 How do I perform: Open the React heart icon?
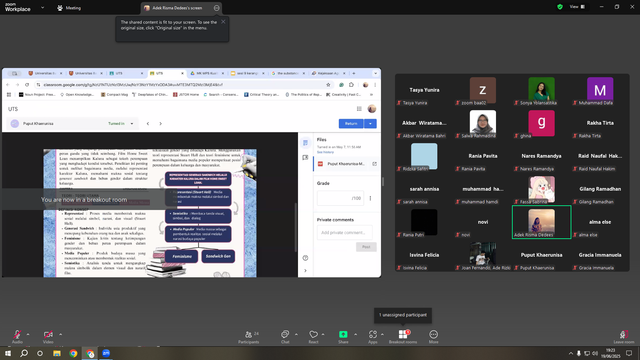coord(313,334)
